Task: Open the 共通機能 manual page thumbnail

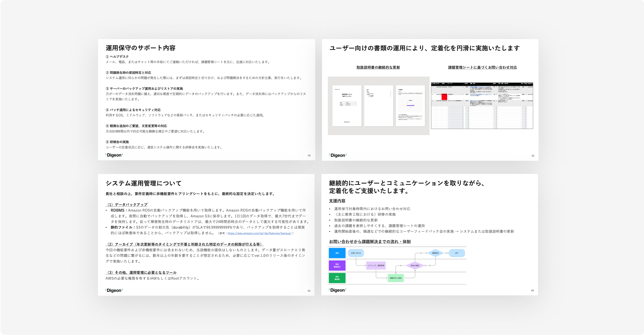Action: pos(410,106)
